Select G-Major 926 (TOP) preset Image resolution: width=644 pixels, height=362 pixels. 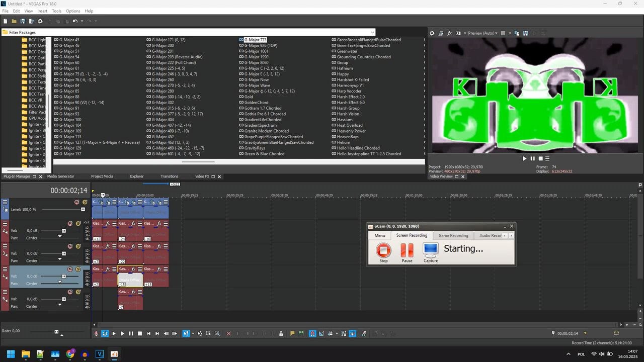coord(261,45)
